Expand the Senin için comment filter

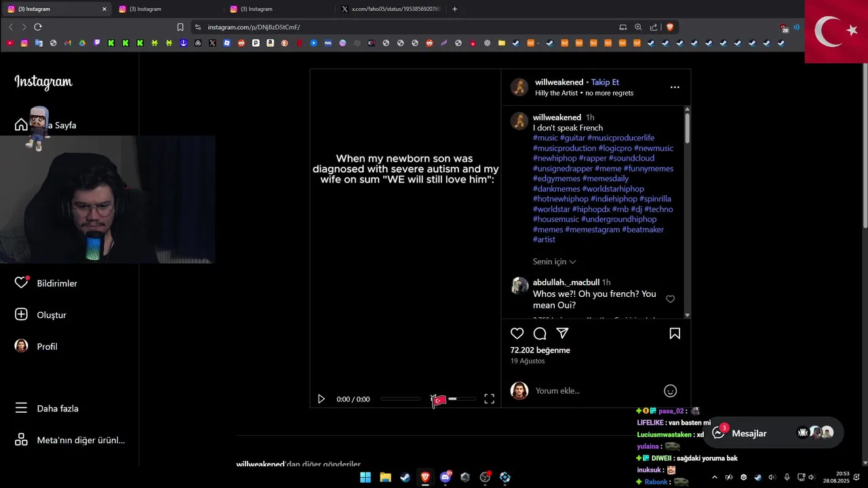[x=554, y=262]
